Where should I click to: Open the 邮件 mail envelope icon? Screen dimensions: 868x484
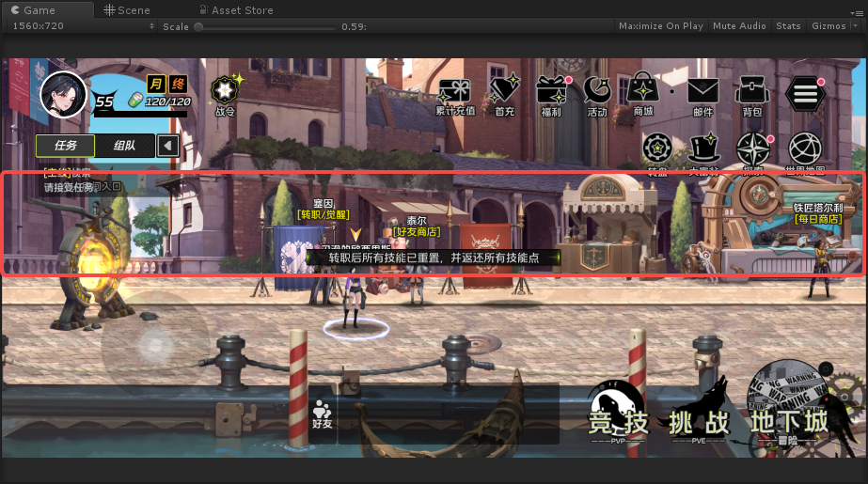click(703, 98)
